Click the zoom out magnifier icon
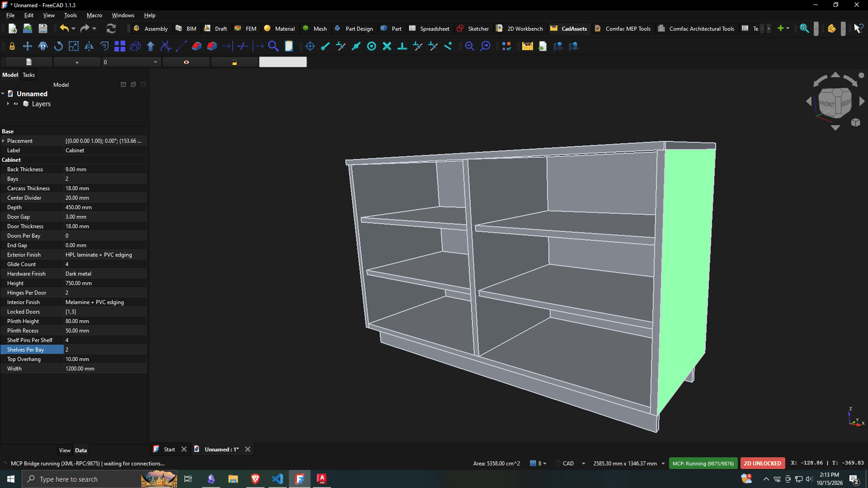Viewport: 868px width, 488px height. (x=470, y=46)
